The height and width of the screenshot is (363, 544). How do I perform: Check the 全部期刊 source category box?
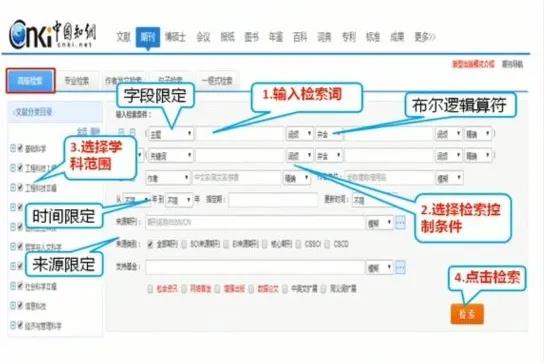click(150, 244)
